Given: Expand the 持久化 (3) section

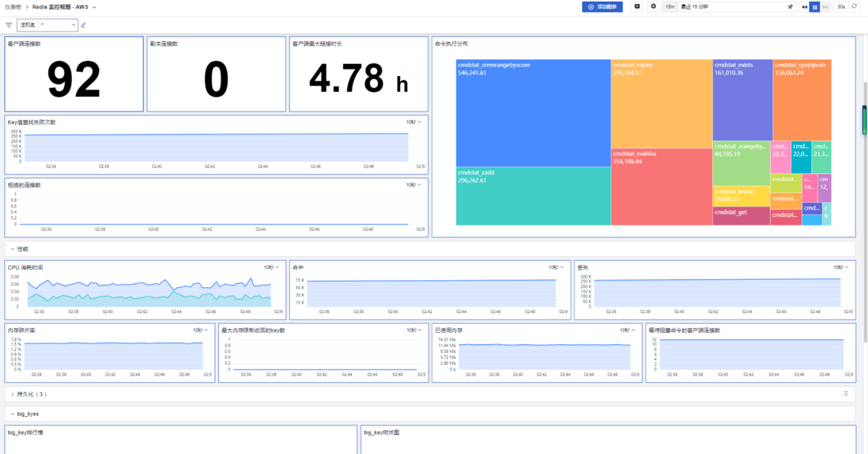Looking at the screenshot, I should pyautogui.click(x=13, y=394).
